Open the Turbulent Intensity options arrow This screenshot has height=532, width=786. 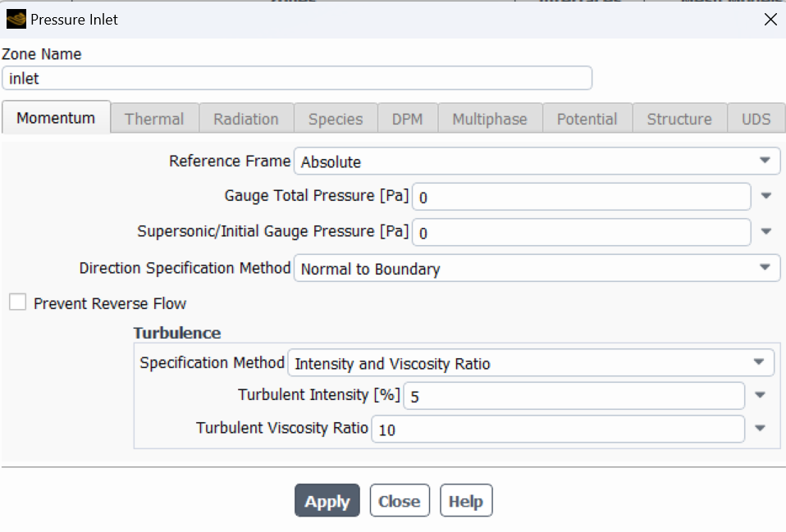pyautogui.click(x=760, y=395)
